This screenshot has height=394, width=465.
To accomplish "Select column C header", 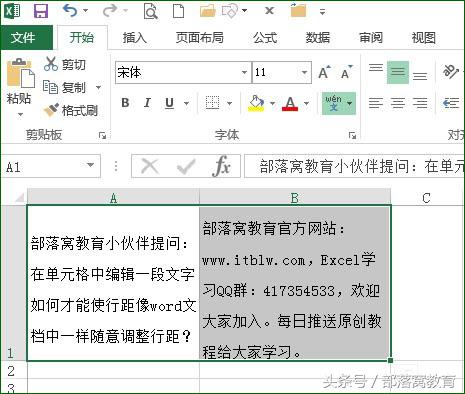I will [427, 197].
